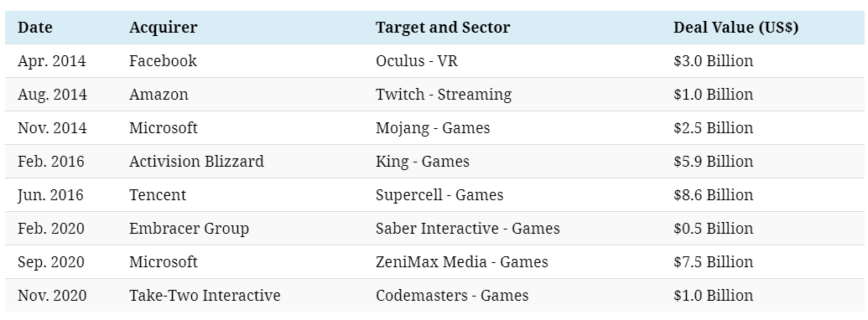The height and width of the screenshot is (320, 868).
Task: Click the Acquirer column header
Action: tap(164, 28)
